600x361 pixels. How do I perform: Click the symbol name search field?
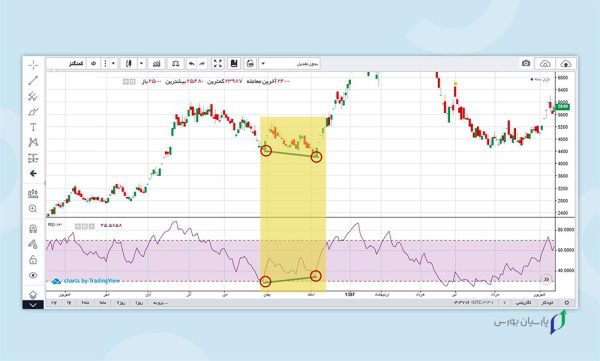(x=67, y=64)
